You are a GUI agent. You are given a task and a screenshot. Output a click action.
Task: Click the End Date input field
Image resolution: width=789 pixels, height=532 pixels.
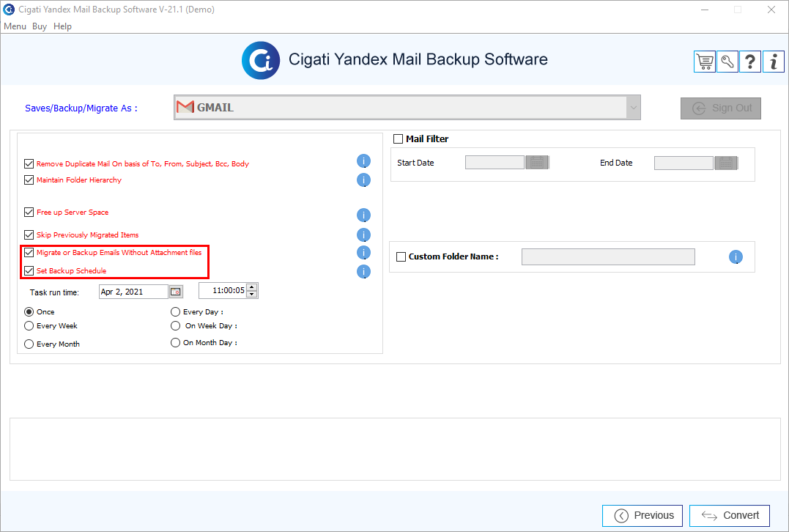click(x=684, y=163)
